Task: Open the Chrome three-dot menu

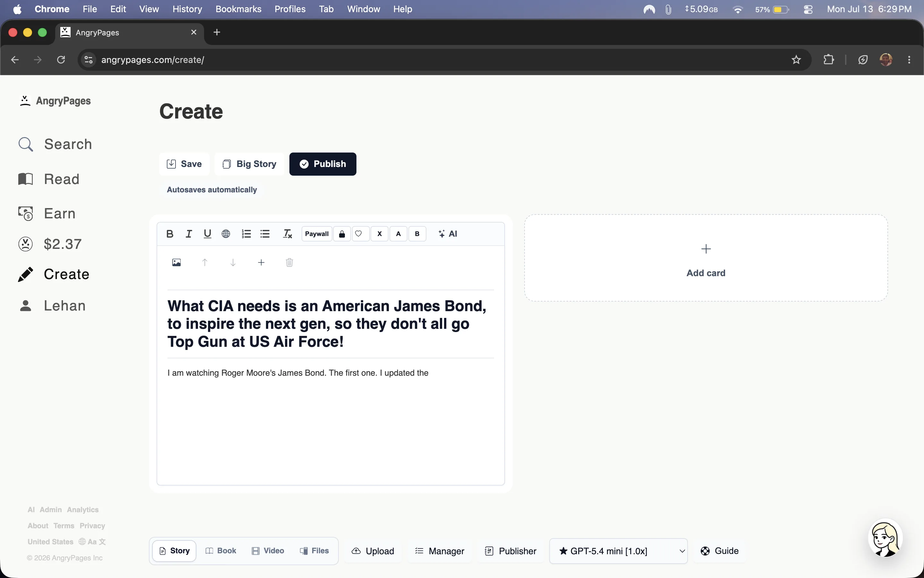Action: tap(909, 60)
